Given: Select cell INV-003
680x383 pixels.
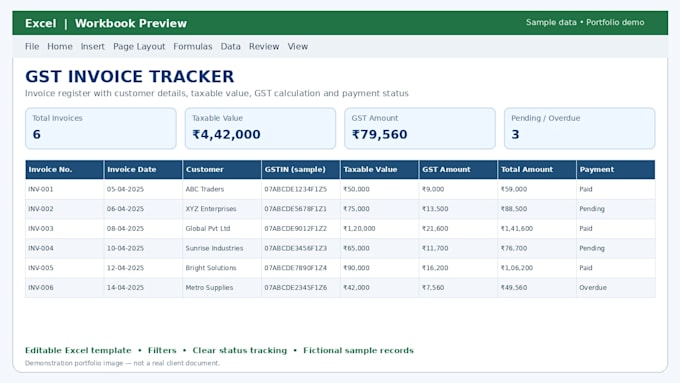Looking at the screenshot, I should tap(65, 229).
